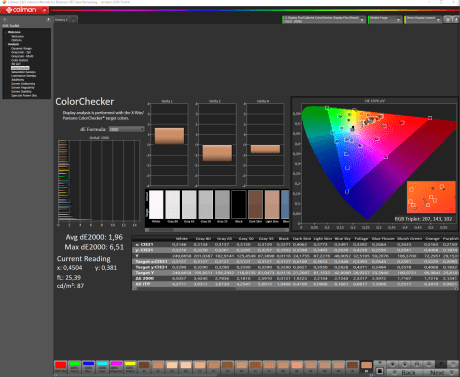This screenshot has width=460, height=377.
Task: Switch to the History 1 tab
Action: click(x=61, y=20)
